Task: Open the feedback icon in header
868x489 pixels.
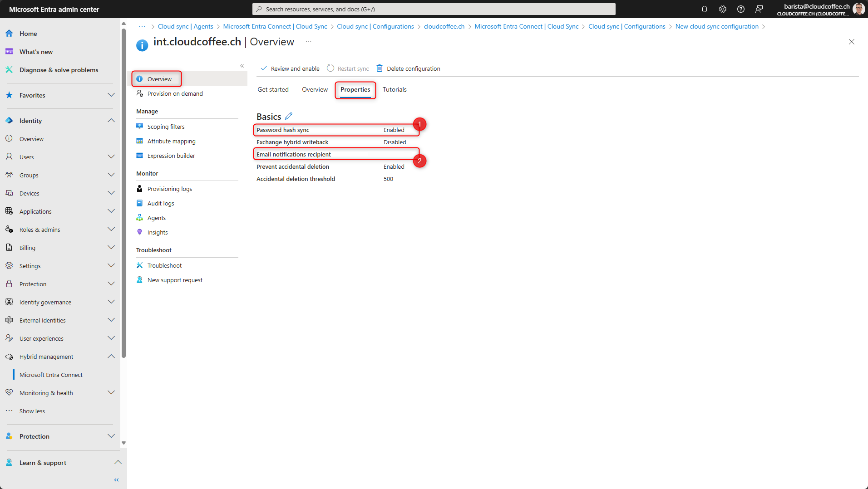Action: pos(759,9)
